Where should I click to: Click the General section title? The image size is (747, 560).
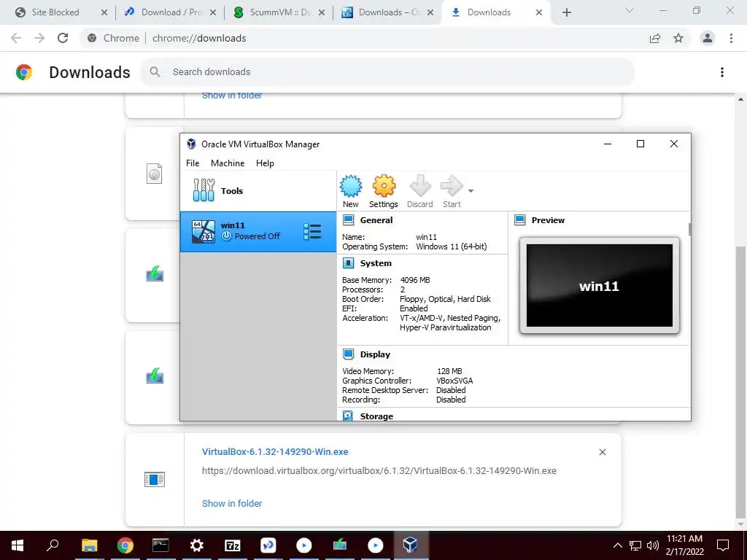[x=376, y=220]
